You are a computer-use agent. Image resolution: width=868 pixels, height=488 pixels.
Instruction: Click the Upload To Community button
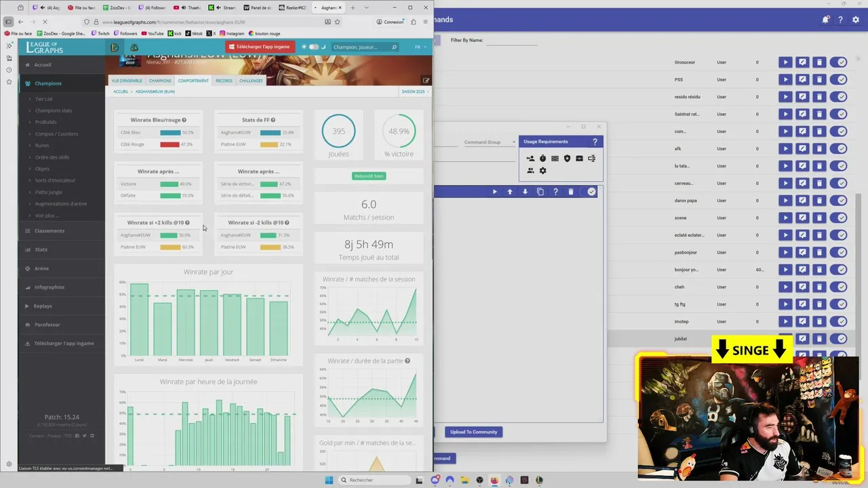click(473, 432)
